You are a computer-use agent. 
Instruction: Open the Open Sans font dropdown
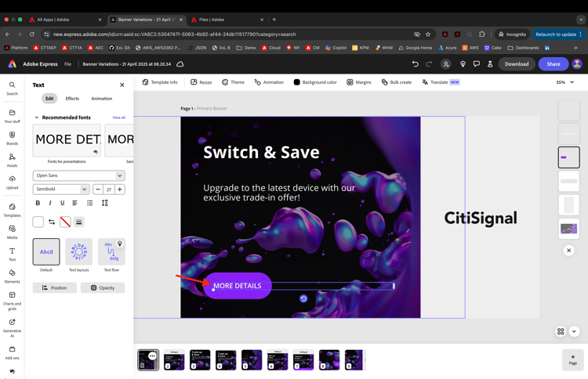coord(78,175)
